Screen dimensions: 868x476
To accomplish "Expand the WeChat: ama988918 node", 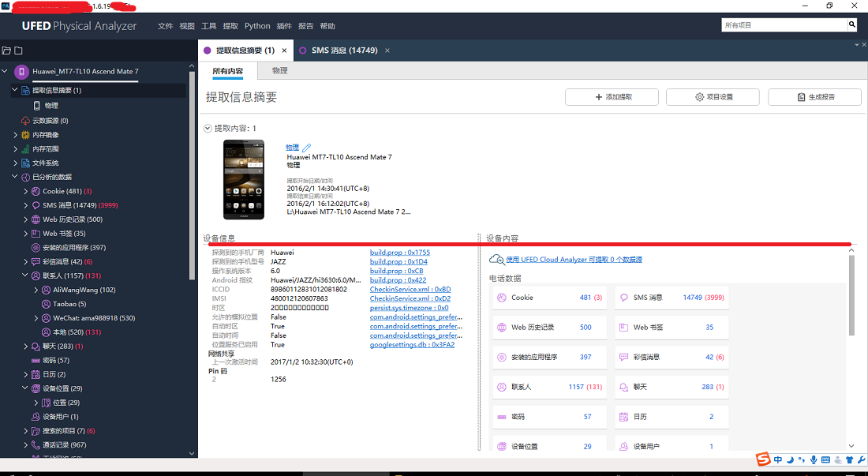I will point(36,318).
